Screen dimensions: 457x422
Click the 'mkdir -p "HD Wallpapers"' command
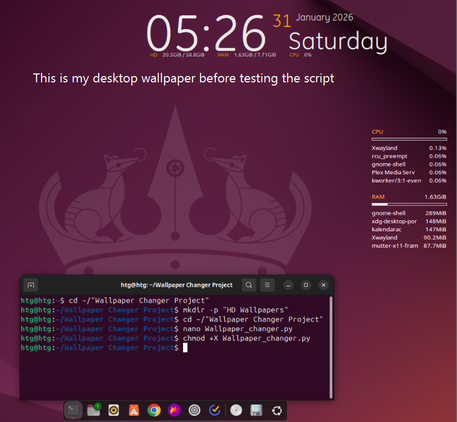tap(235, 310)
